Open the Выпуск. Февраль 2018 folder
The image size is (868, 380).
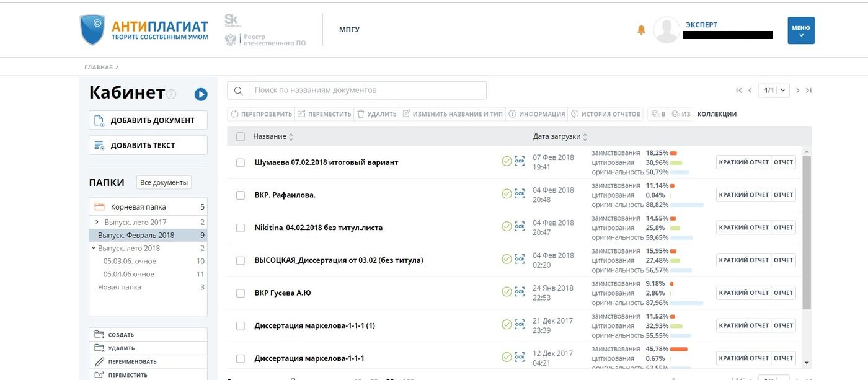[x=136, y=235]
